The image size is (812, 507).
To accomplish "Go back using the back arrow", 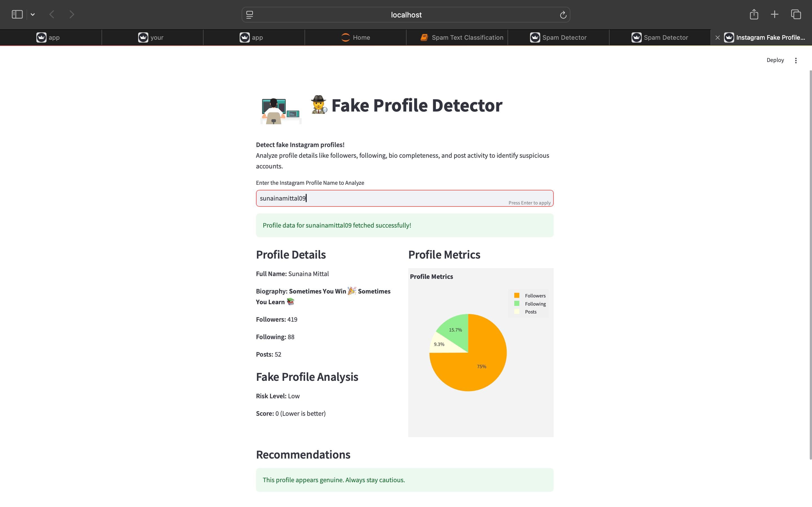I will [x=52, y=14].
